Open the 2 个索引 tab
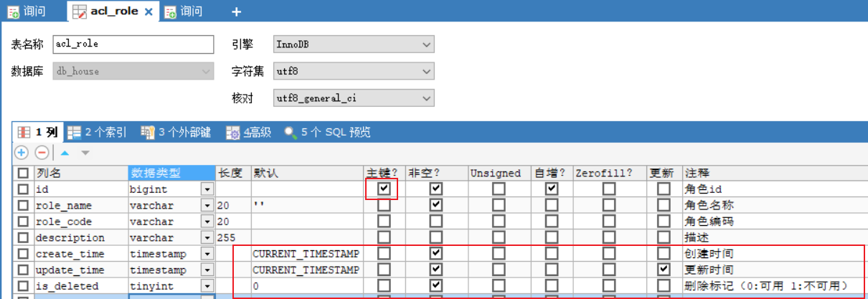The width and height of the screenshot is (868, 299). tap(98, 132)
